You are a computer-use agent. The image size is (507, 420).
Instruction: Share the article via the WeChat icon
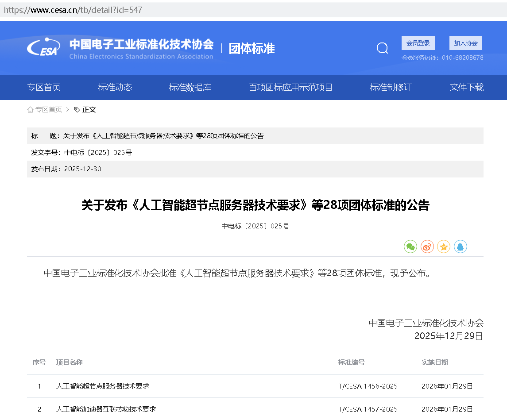[410, 247]
